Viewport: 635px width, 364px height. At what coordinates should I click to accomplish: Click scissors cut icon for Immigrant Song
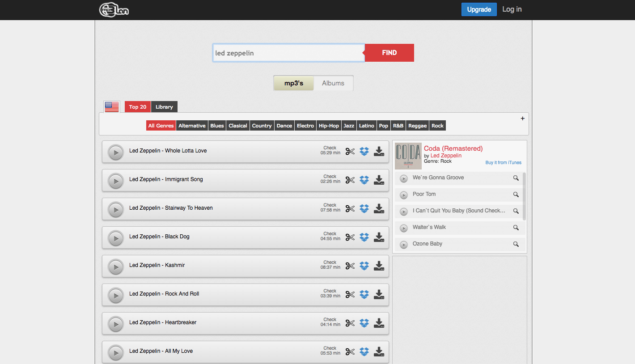coord(350,180)
